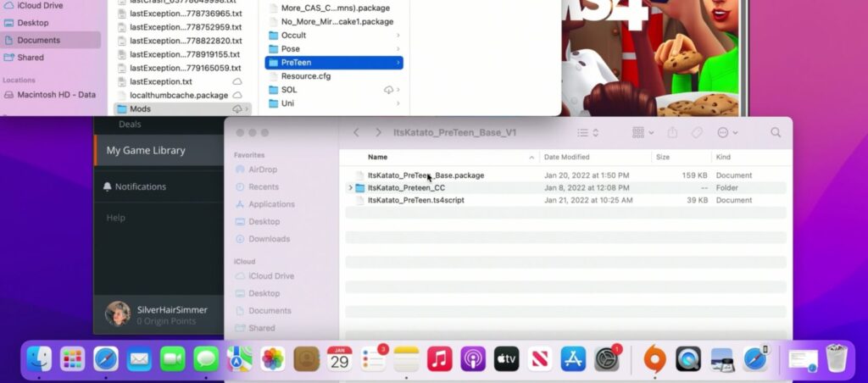Expand the SOL folder chevron
The image size is (868, 383).
[x=398, y=90]
